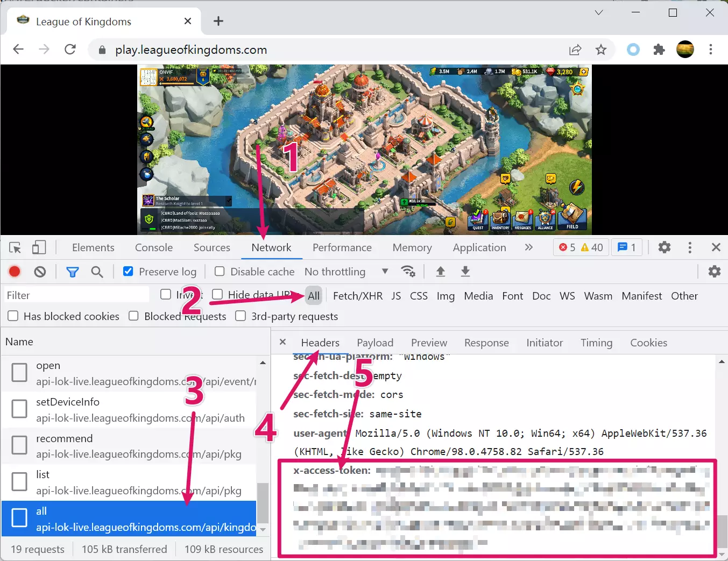Click the request list vertical scrollbar thumb
This screenshot has height=561, width=728.
[263, 502]
